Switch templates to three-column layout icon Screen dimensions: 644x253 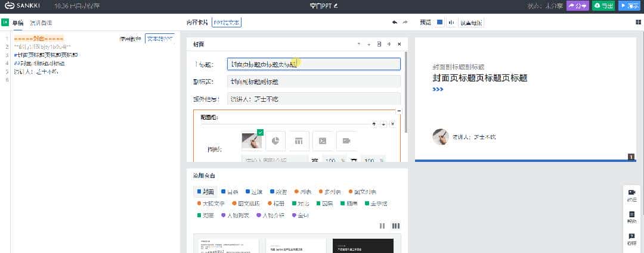[x=396, y=226]
